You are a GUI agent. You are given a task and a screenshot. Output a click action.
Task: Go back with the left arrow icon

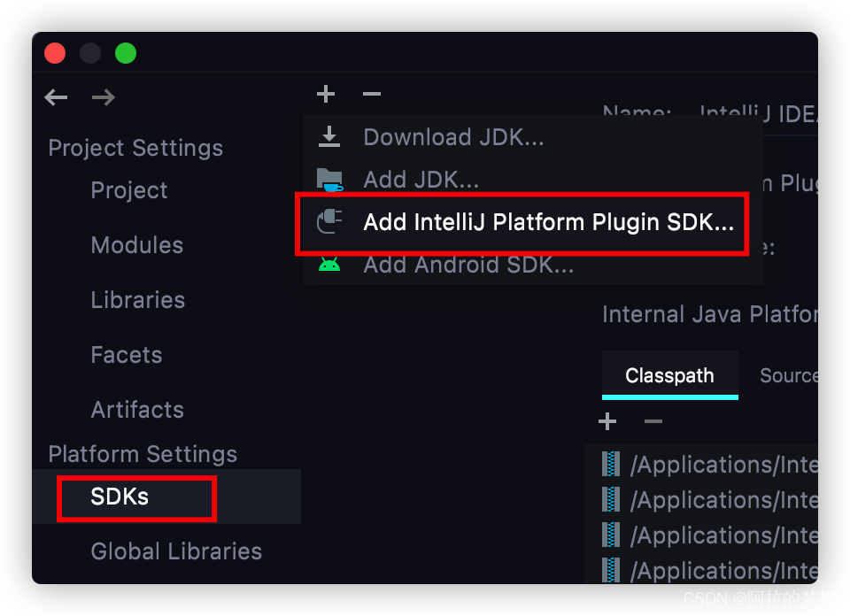coord(56,97)
